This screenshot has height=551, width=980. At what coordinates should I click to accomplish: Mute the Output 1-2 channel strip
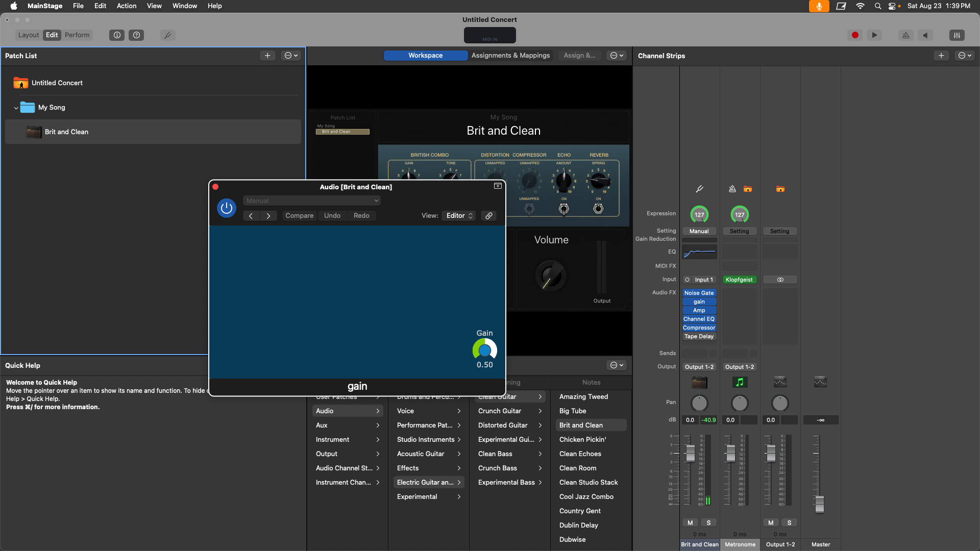tap(771, 522)
